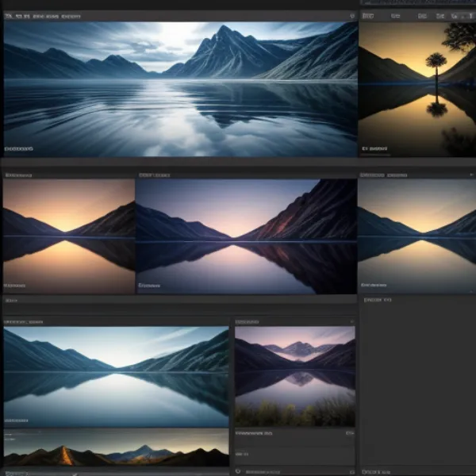Click the circular icon below the pink peak photo
Viewport: 476px width, 476px height.
238,471
